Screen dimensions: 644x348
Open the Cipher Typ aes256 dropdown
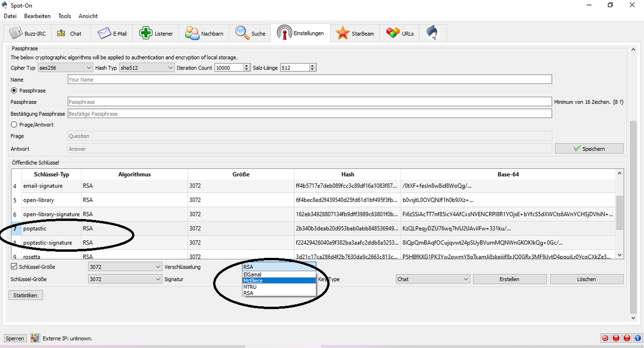[65, 67]
